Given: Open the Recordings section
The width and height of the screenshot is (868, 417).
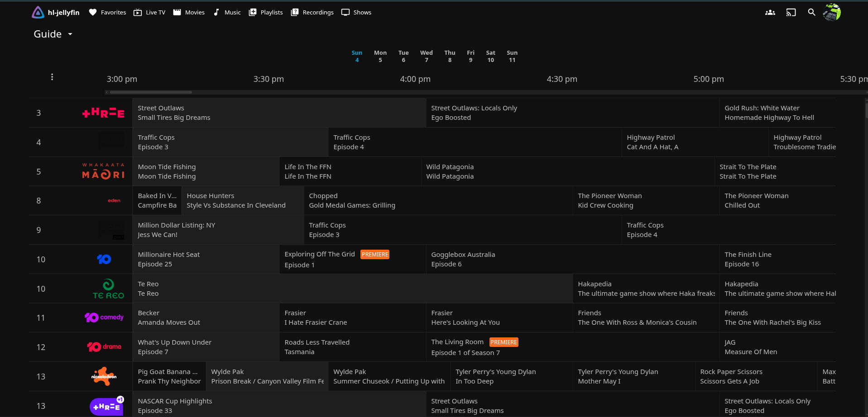Looking at the screenshot, I should click(312, 12).
